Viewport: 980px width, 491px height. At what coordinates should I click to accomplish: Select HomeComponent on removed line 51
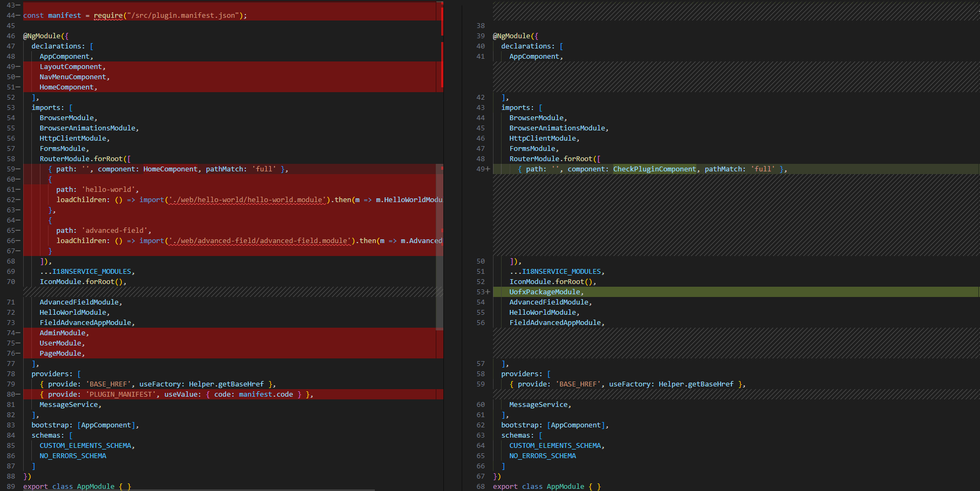[x=66, y=87]
